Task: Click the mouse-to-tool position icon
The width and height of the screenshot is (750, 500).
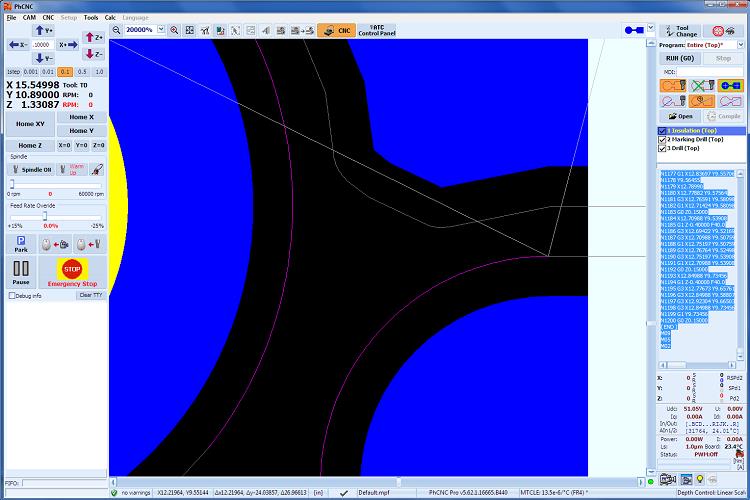Action: coord(89,244)
